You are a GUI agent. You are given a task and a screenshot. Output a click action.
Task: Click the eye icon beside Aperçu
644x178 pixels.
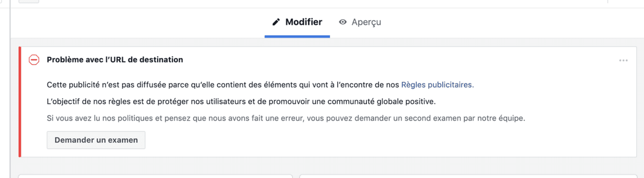point(343,22)
